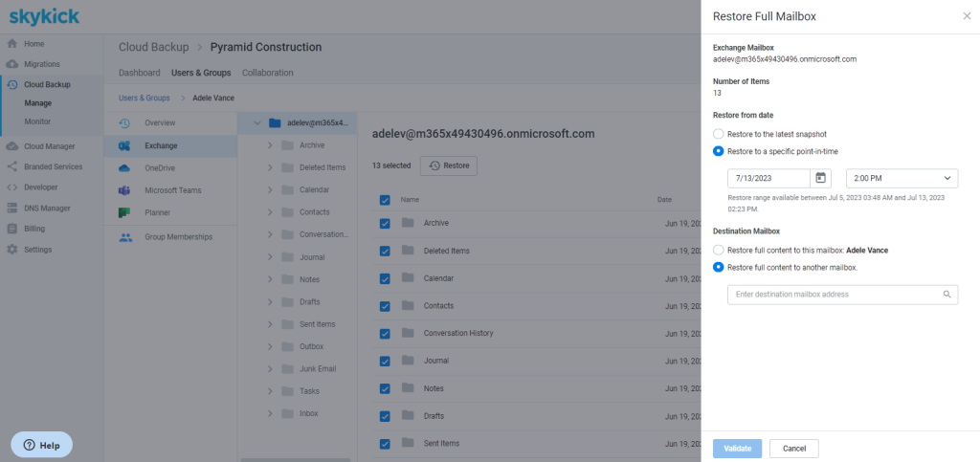Uncheck the Deleted Items row checkbox
This screenshot has width=980, height=462.
click(385, 251)
